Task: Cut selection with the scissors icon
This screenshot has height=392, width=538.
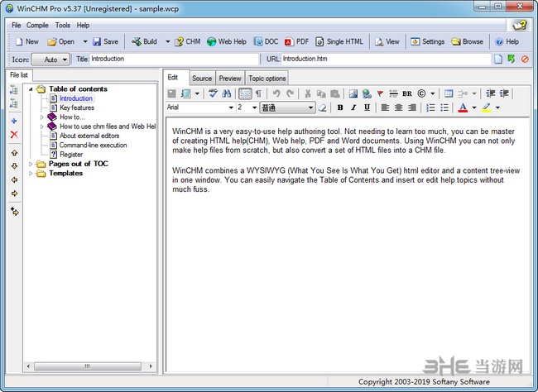Action: 308,93
